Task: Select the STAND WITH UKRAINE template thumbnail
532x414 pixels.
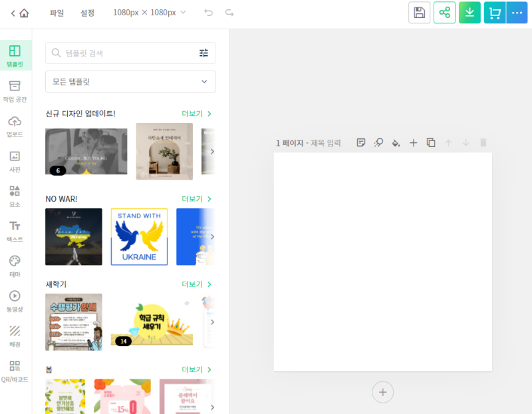Action: (139, 237)
